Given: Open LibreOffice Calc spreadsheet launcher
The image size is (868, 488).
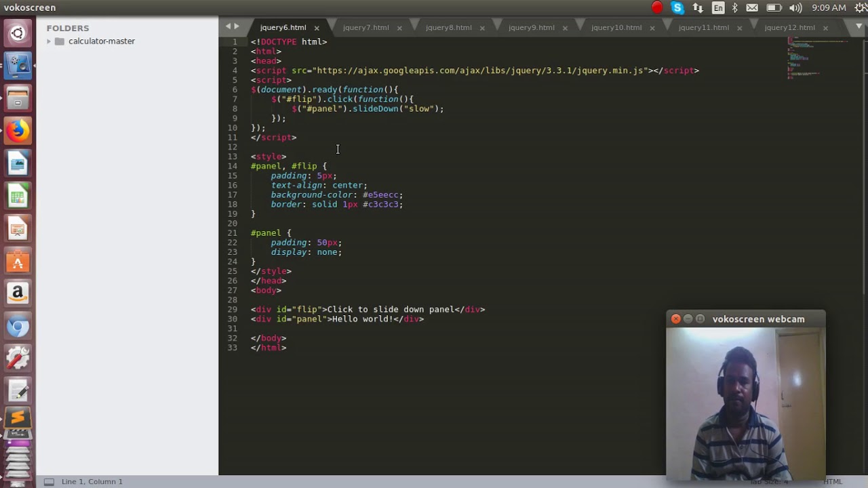Looking at the screenshot, I should 18,197.
